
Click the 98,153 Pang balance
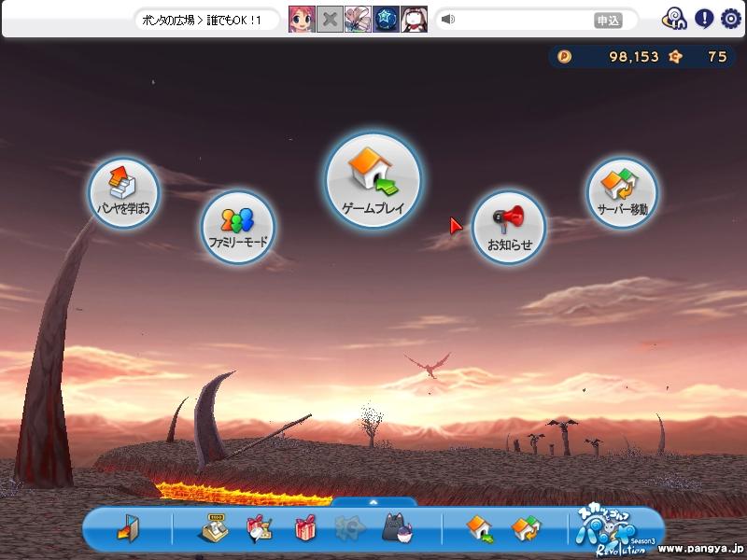click(634, 57)
